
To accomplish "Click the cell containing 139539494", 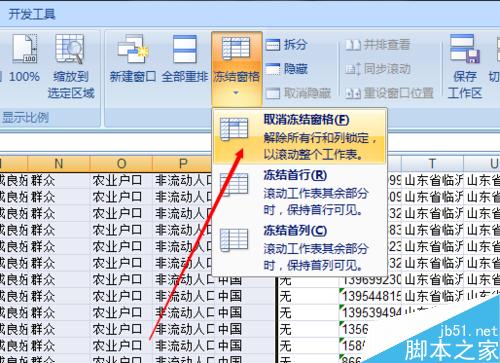I will point(371,313).
